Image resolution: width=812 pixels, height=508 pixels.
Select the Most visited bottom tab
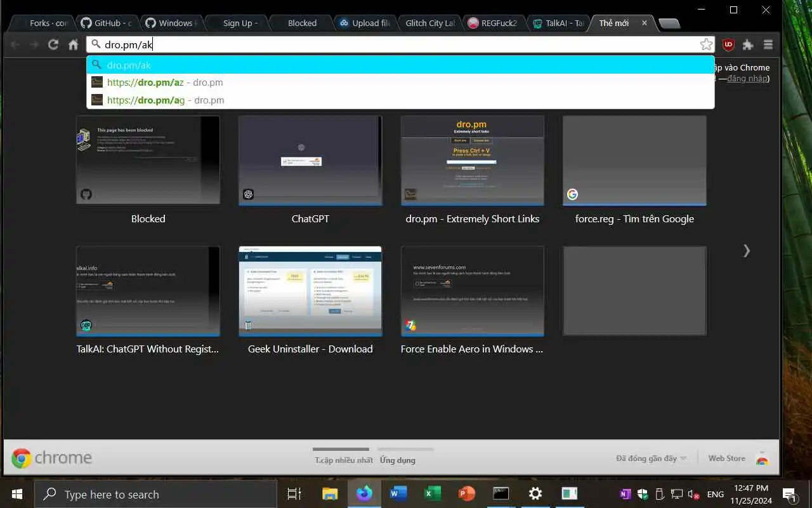(344, 460)
